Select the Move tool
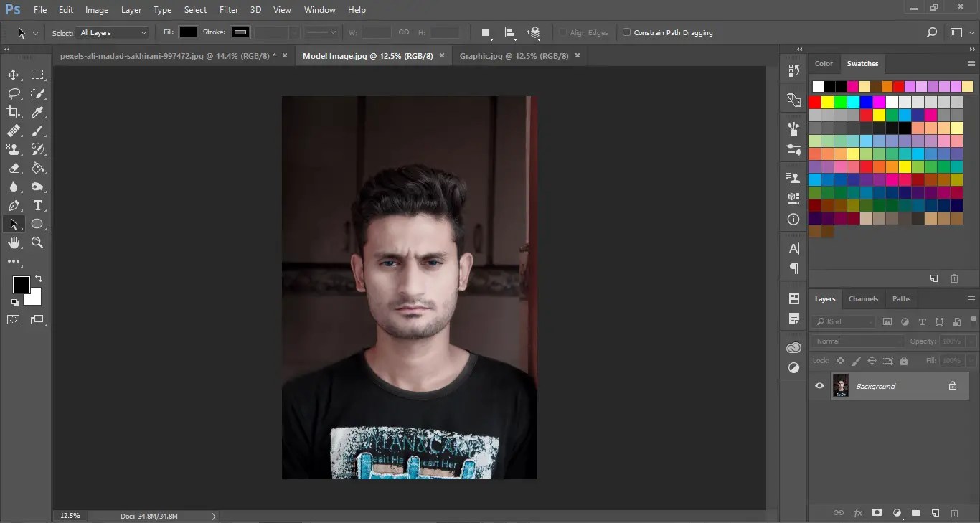Screen dimensions: 980x523 pos(14,75)
